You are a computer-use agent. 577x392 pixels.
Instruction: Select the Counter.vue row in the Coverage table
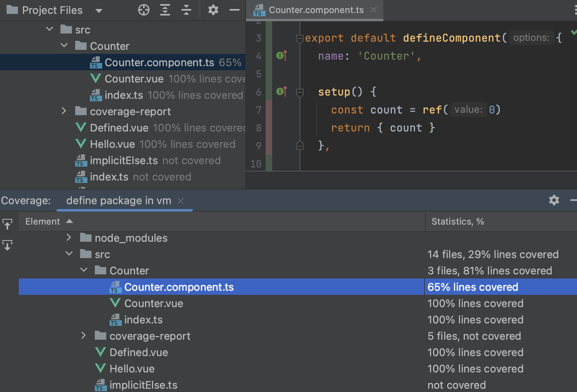(154, 303)
